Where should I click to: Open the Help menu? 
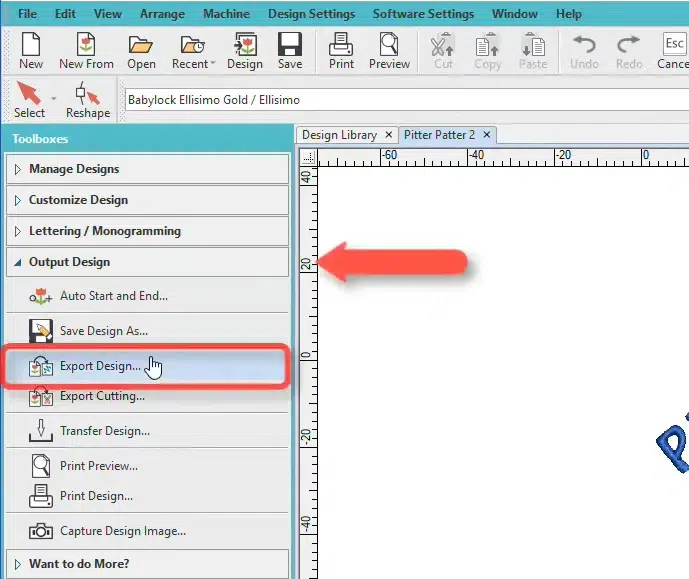click(x=569, y=14)
